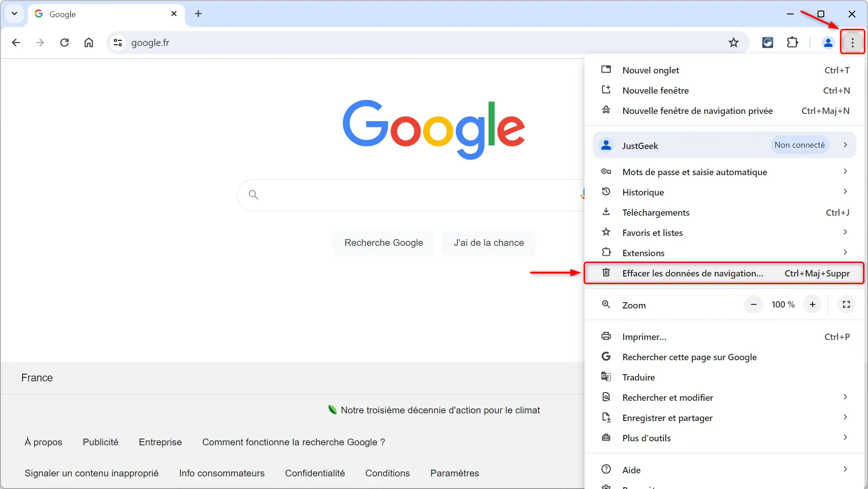Open the Extensions menu entry

725,253
